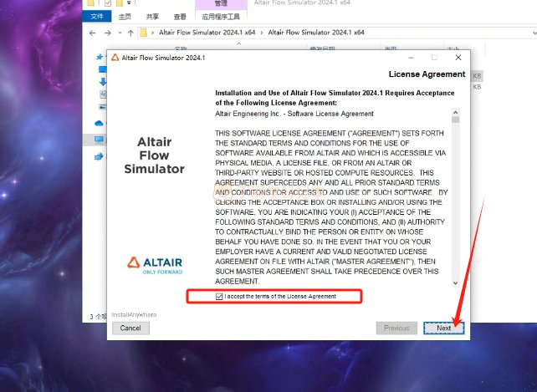Select Network icon in Explorer sidebar
The width and height of the screenshot is (537, 392).
click(99, 156)
